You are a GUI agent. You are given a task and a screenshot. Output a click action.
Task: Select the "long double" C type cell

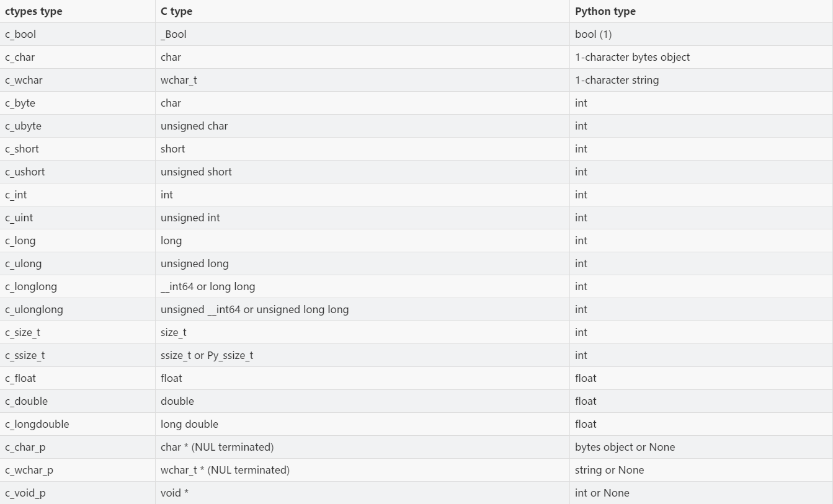pyautogui.click(x=189, y=424)
